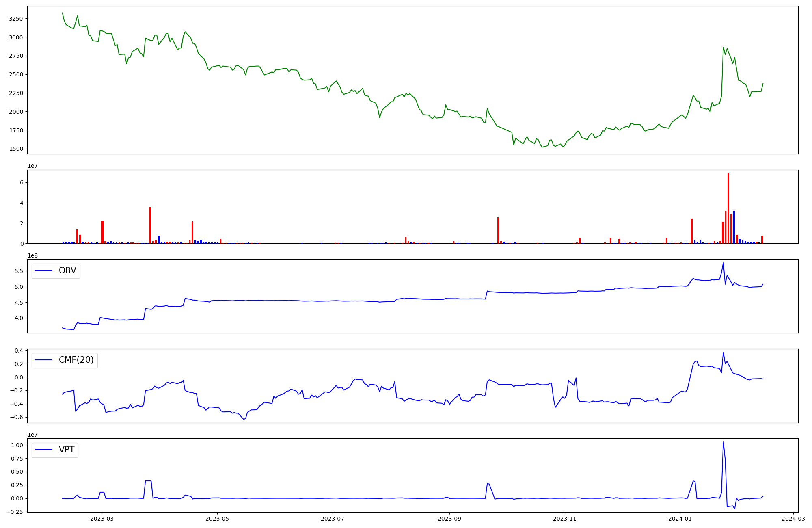Click the 2023-11 x-axis date label
Viewport: 812px width, 528px height.
tap(565, 518)
